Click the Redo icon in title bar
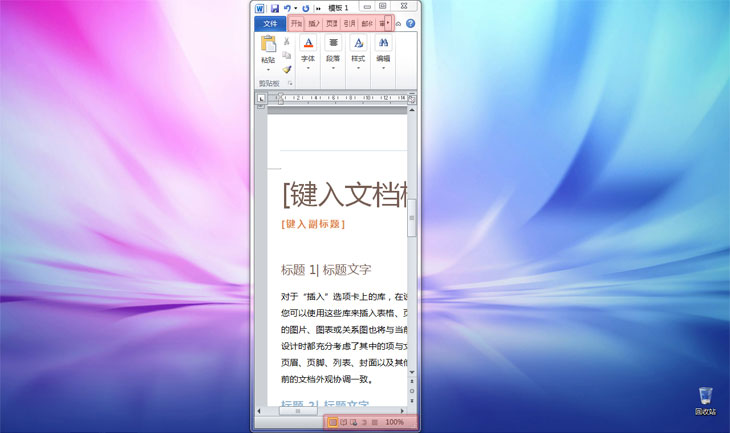Viewport: 730px width, 433px height. [x=306, y=8]
